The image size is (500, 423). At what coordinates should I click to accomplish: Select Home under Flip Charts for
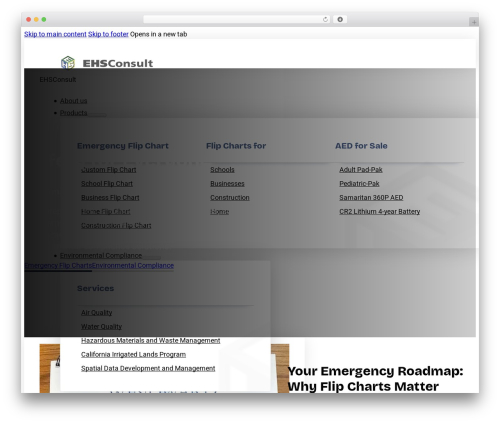coord(219,212)
